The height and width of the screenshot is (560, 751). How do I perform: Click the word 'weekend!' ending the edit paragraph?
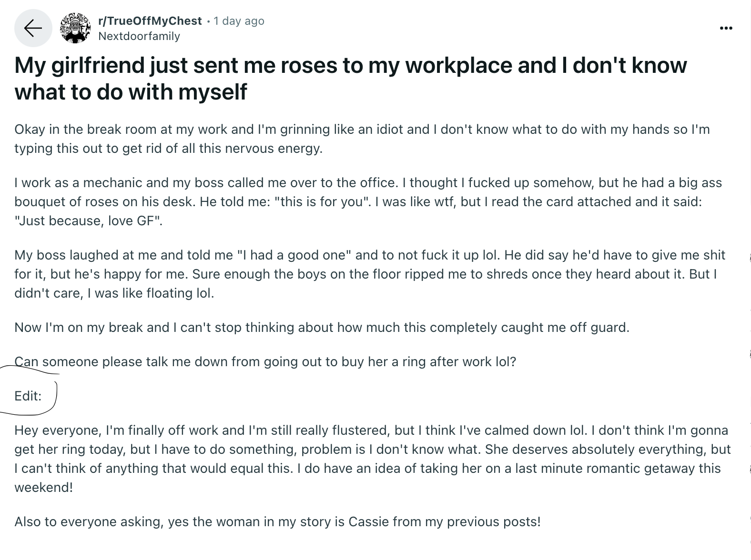pyautogui.click(x=43, y=488)
